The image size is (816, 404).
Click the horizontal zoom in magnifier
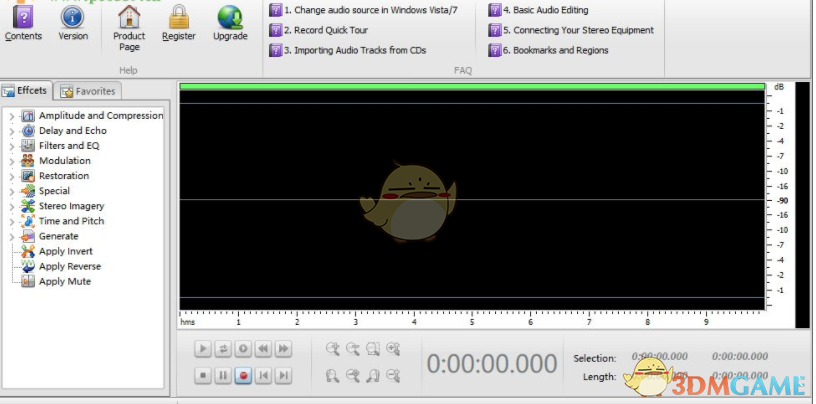click(x=333, y=348)
